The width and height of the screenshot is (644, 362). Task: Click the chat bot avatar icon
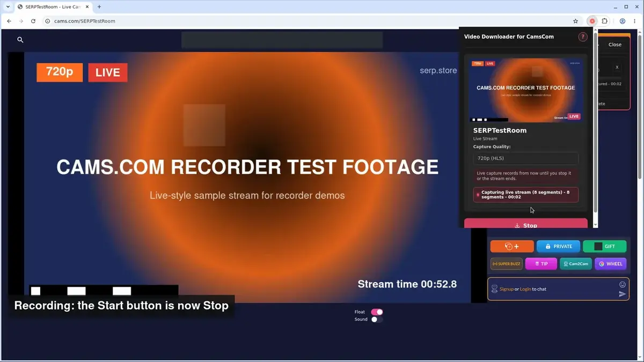(494, 289)
